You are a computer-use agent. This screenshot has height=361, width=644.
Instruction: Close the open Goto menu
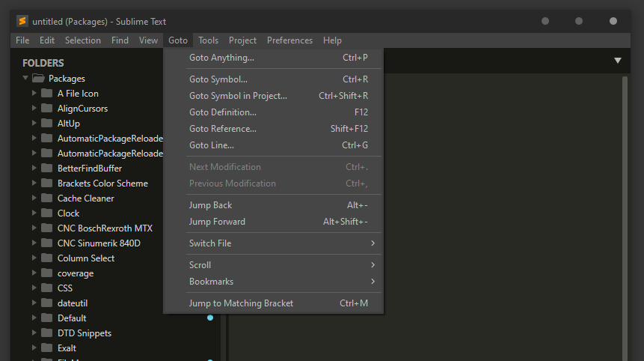tap(178, 40)
